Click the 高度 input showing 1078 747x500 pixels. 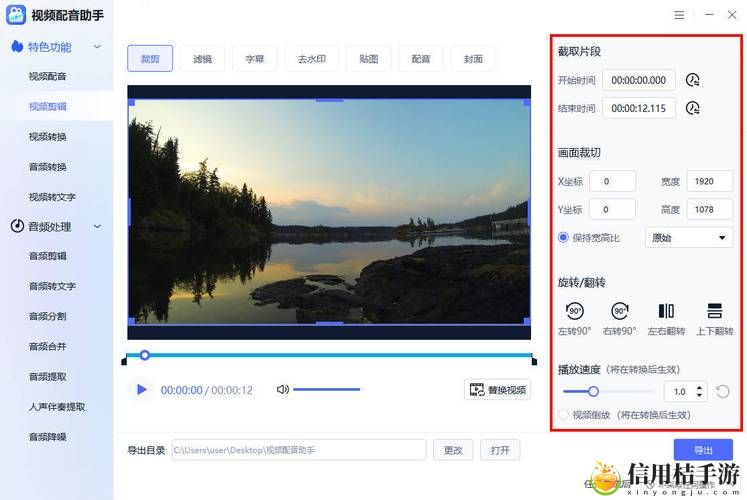(x=710, y=209)
